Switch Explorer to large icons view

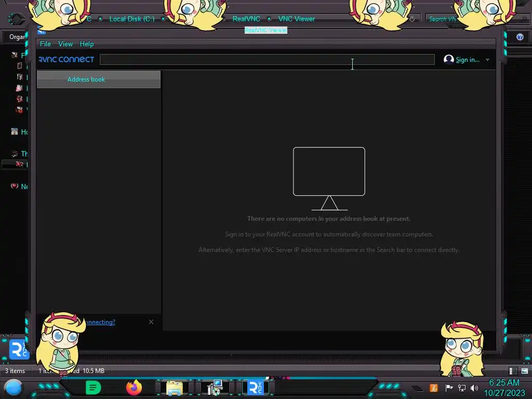(x=525, y=371)
